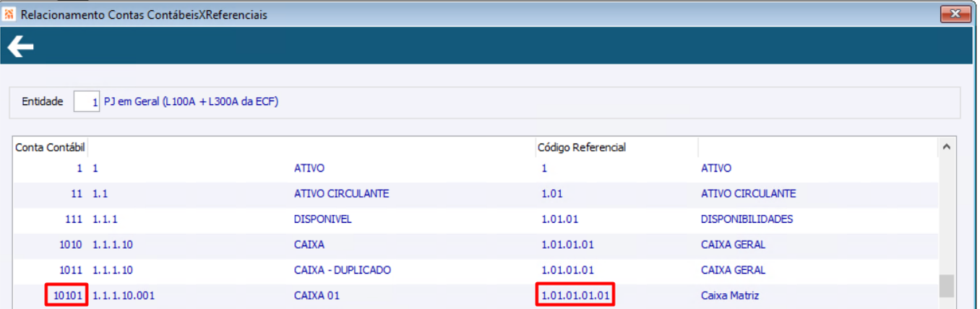Select the 'PJ em Geral (L100A + L300A da ECF)' text
Screen dimensions: 980x309
[x=192, y=102]
